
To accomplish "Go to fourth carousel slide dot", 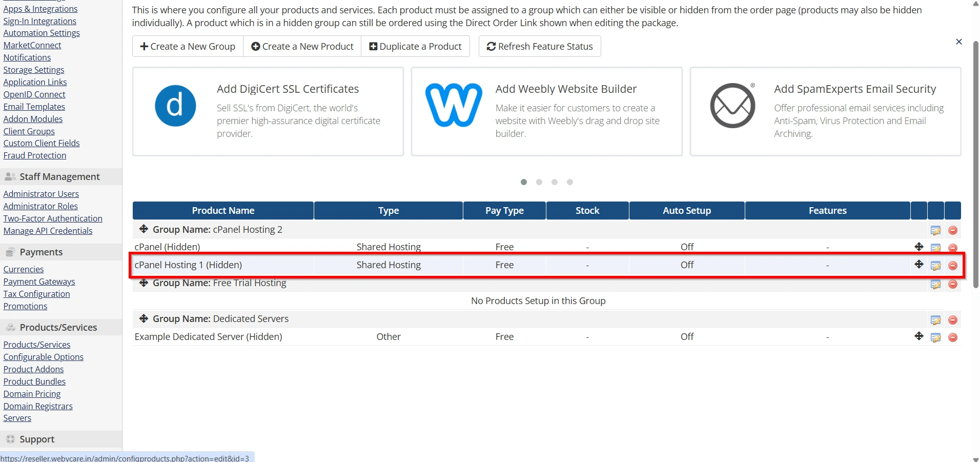I will (570, 182).
